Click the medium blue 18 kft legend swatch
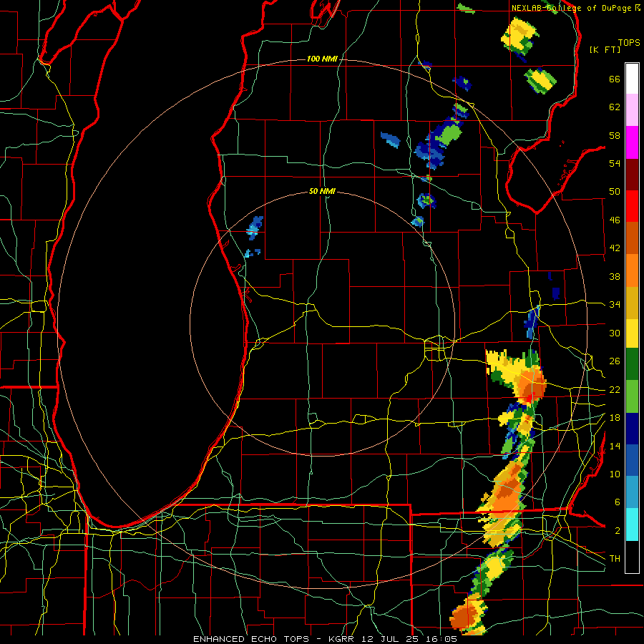This screenshot has height=644, width=644. point(632,460)
